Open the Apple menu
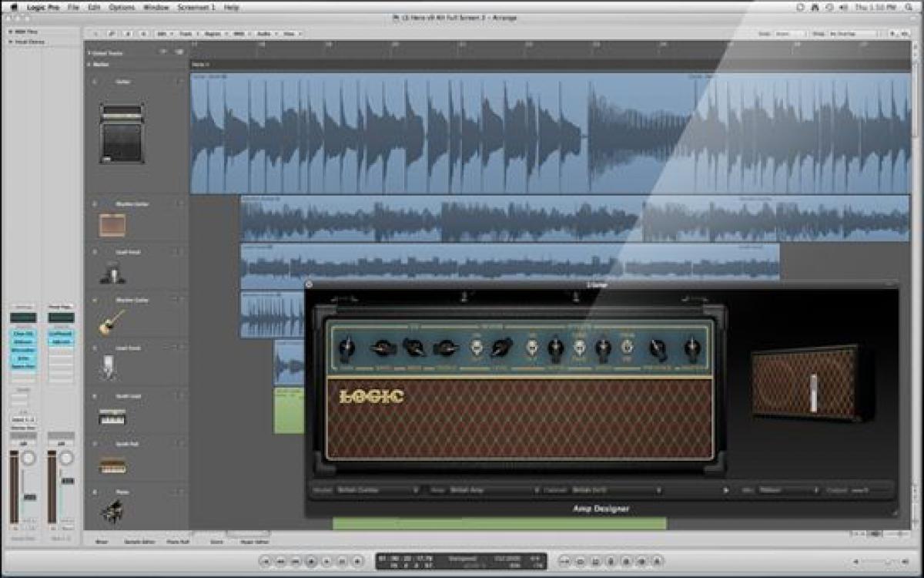 (x=14, y=7)
